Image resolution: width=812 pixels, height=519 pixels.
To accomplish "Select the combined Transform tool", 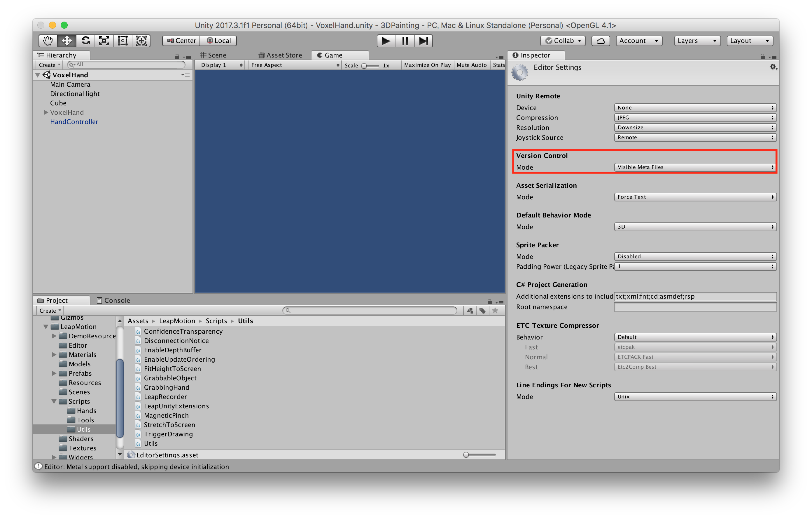I will click(141, 41).
